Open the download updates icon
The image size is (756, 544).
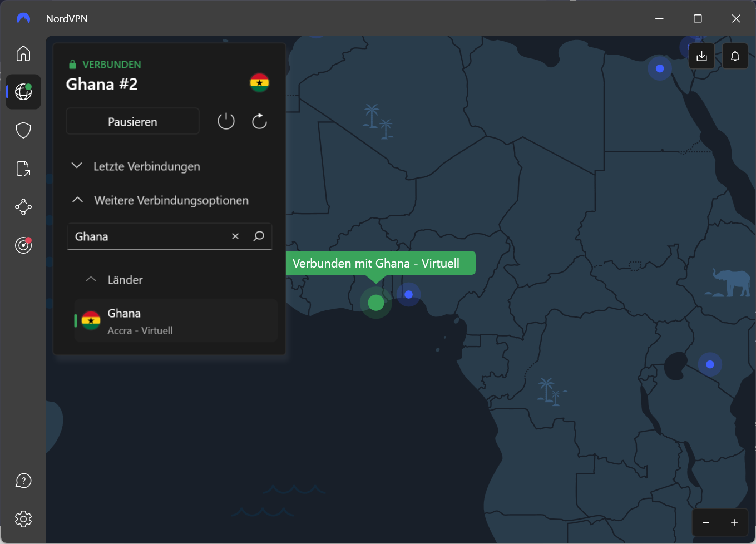(x=702, y=56)
